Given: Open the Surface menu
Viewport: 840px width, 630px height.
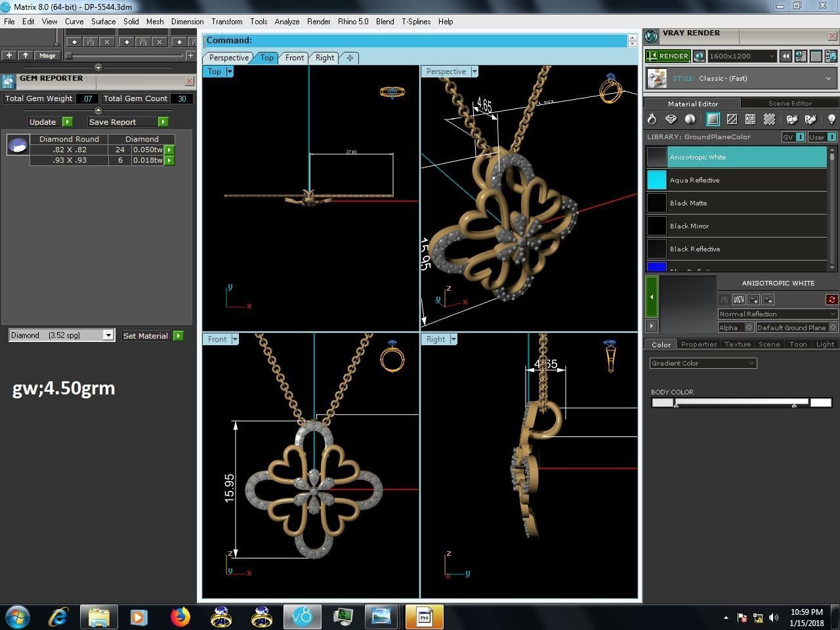Looking at the screenshot, I should [103, 22].
